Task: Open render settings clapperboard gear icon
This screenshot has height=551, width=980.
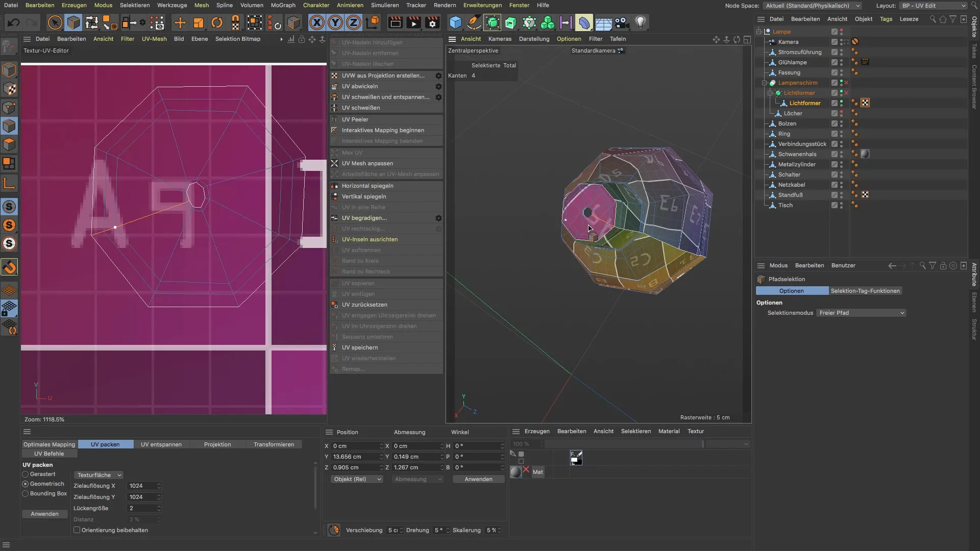Action: pyautogui.click(x=432, y=22)
